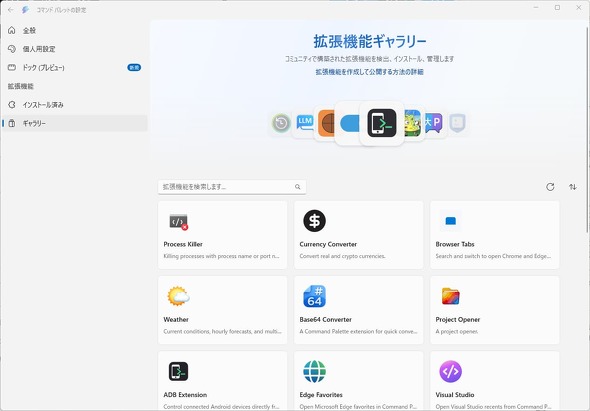Select the Process Killer extension icon
Screen dimensions: 590x411
(x=178, y=221)
